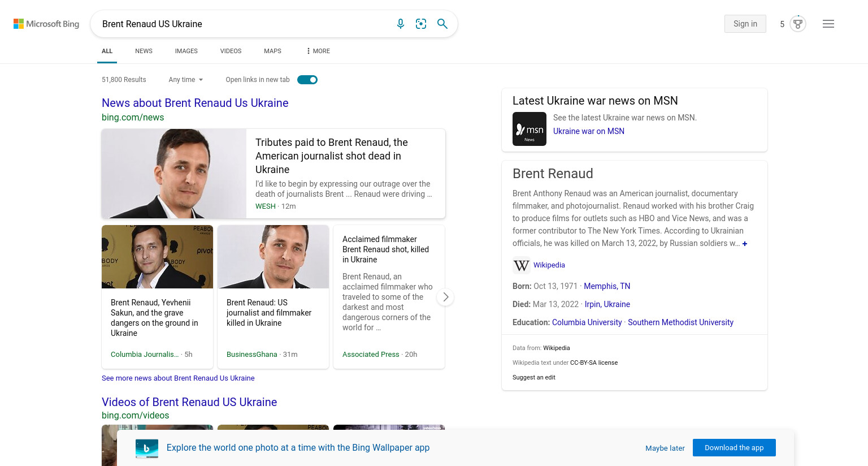Open visual search camera icon
Image resolution: width=868 pixels, height=466 pixels.
click(421, 24)
